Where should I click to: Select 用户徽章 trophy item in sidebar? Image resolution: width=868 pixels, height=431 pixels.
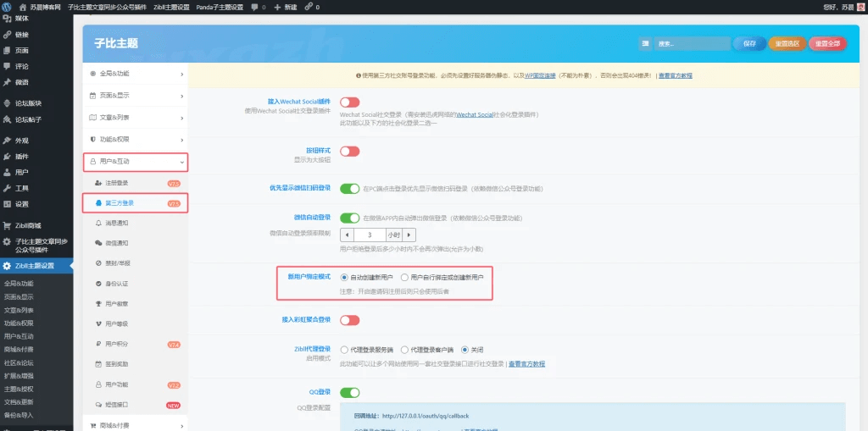135,304
